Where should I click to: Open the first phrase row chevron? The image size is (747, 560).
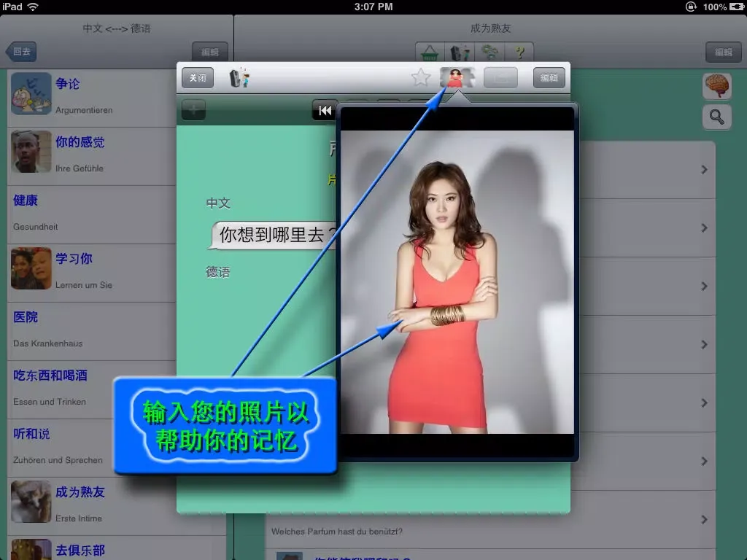point(704,169)
